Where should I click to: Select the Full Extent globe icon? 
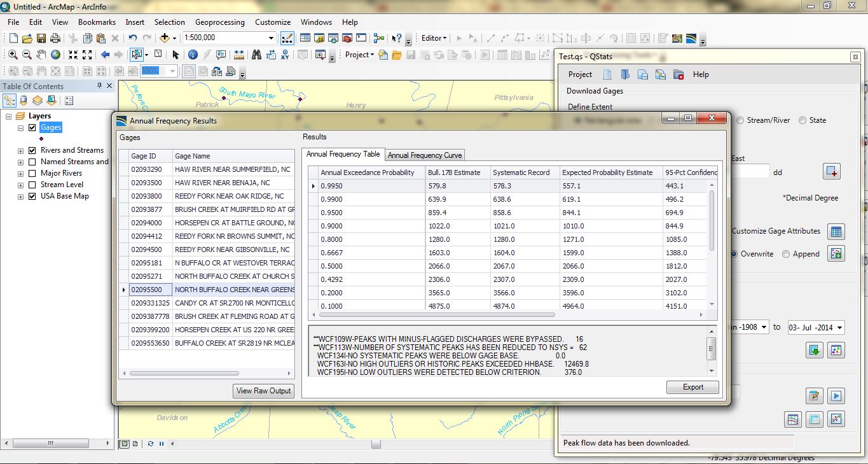[x=57, y=54]
